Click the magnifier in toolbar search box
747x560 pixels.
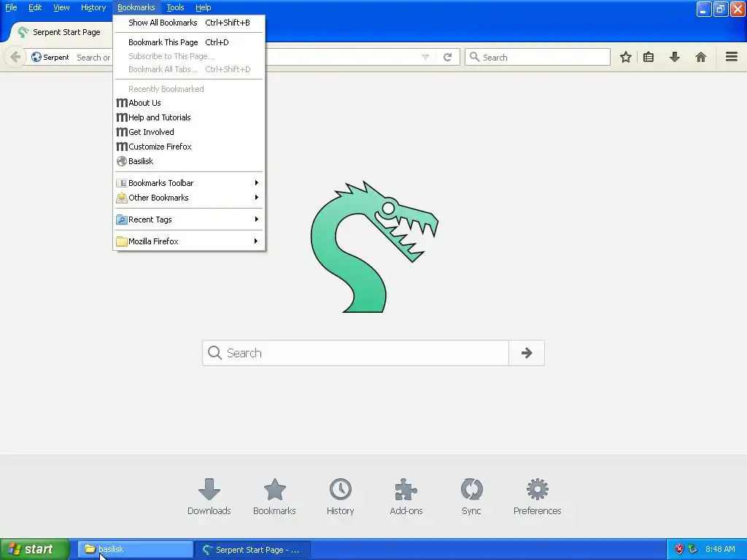click(474, 57)
